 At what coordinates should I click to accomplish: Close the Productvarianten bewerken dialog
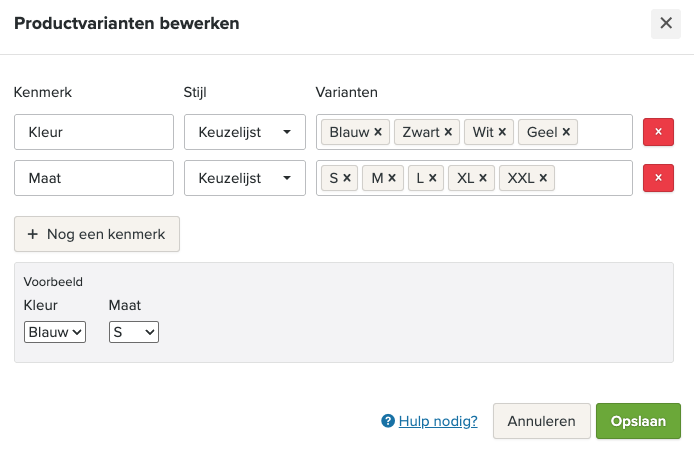(666, 24)
